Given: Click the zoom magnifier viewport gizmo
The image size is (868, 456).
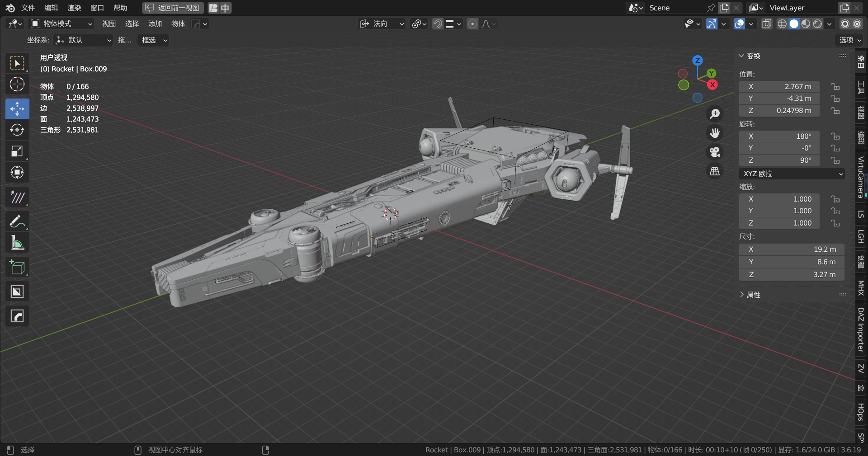Looking at the screenshot, I should pos(715,114).
